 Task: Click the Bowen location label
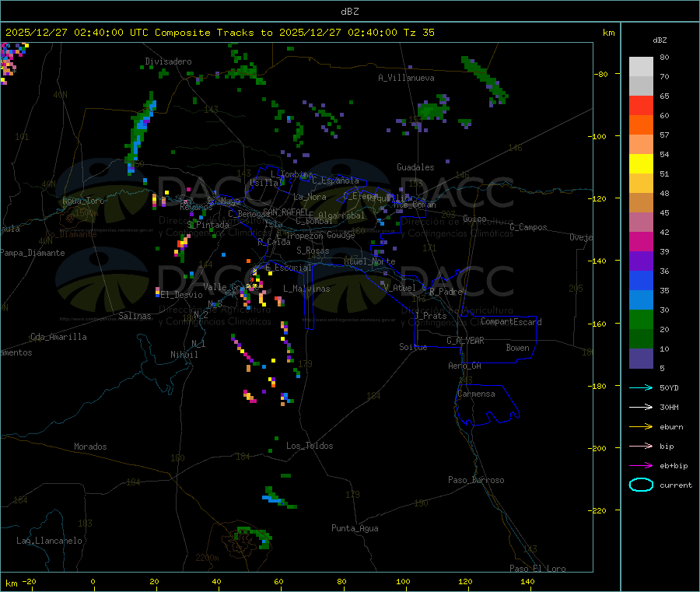[518, 348]
